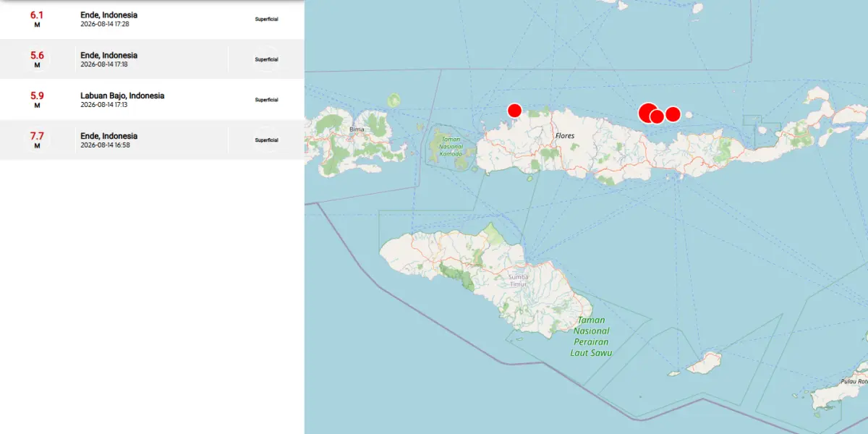
Task: Select the 7.7 magnitude value
Action: 37,136
